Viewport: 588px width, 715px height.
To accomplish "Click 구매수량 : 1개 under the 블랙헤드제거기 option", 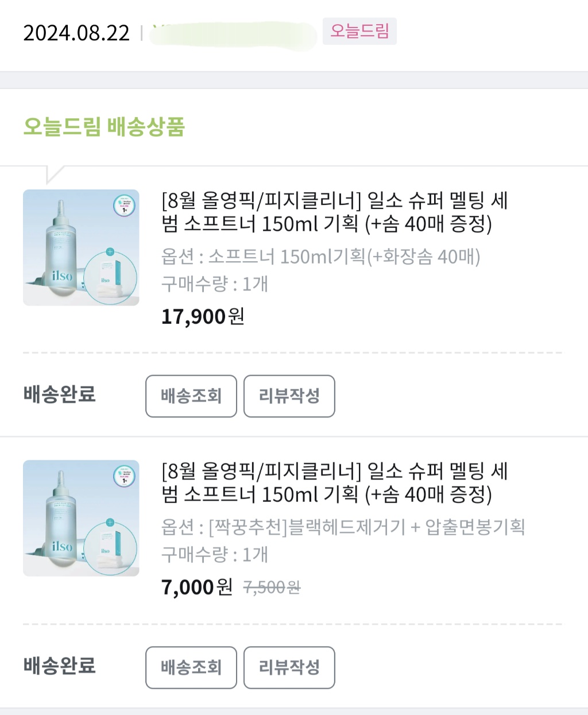I will click(215, 555).
